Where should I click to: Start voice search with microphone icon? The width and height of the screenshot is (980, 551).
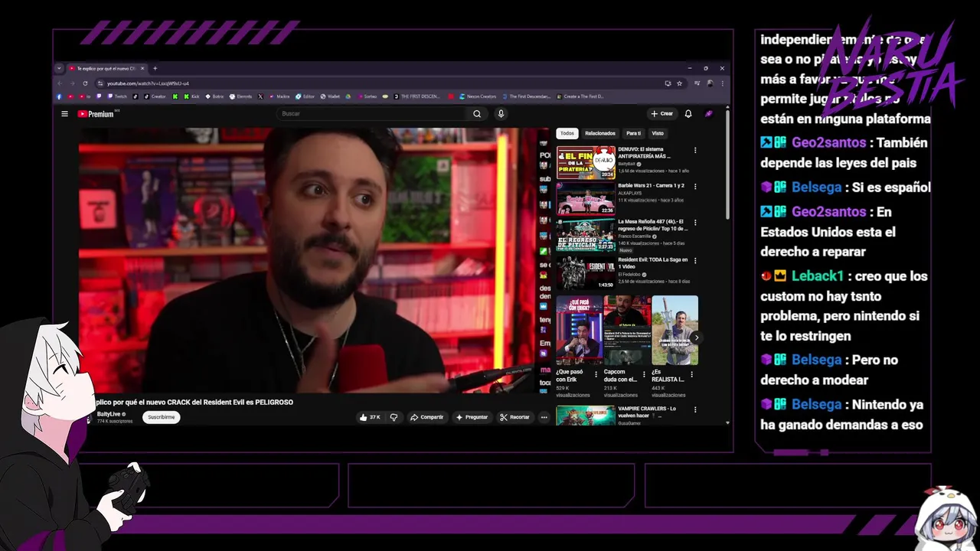pyautogui.click(x=501, y=114)
